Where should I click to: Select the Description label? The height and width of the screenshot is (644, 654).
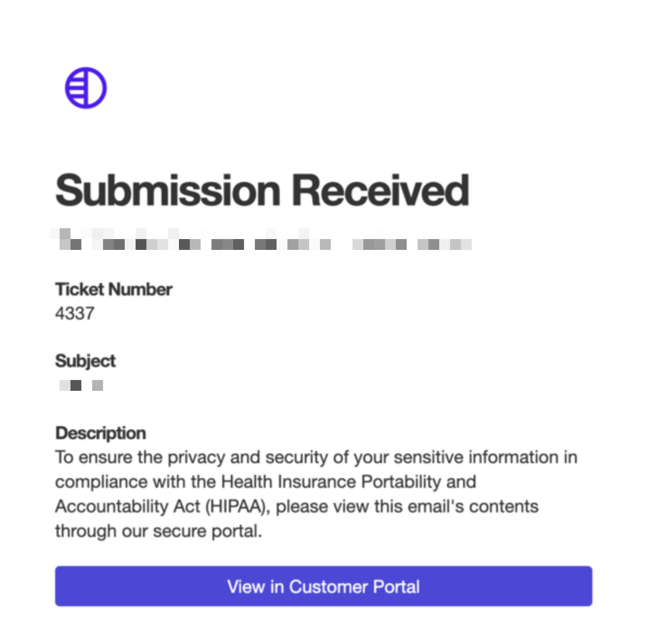100,433
